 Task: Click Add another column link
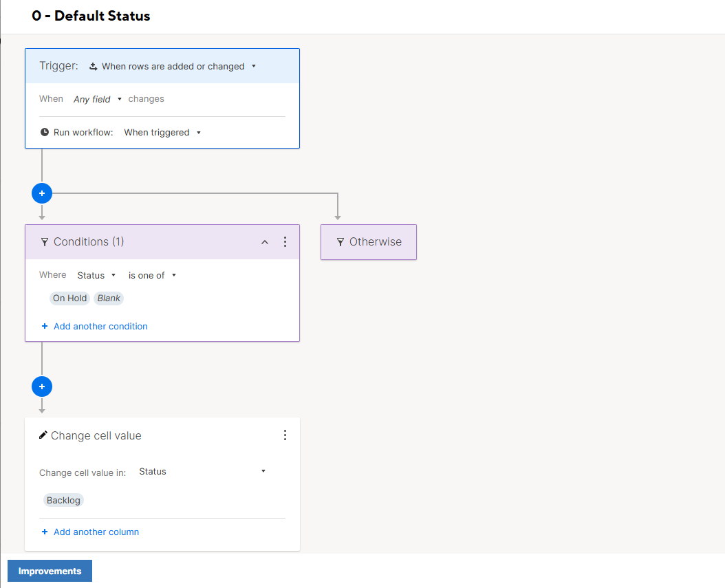pyautogui.click(x=96, y=532)
